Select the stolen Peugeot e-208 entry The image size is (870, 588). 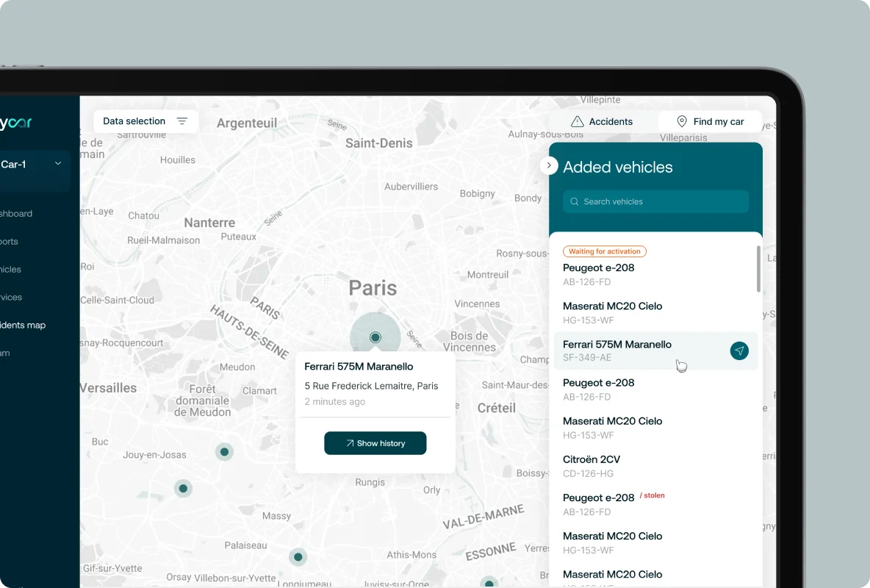pos(655,504)
